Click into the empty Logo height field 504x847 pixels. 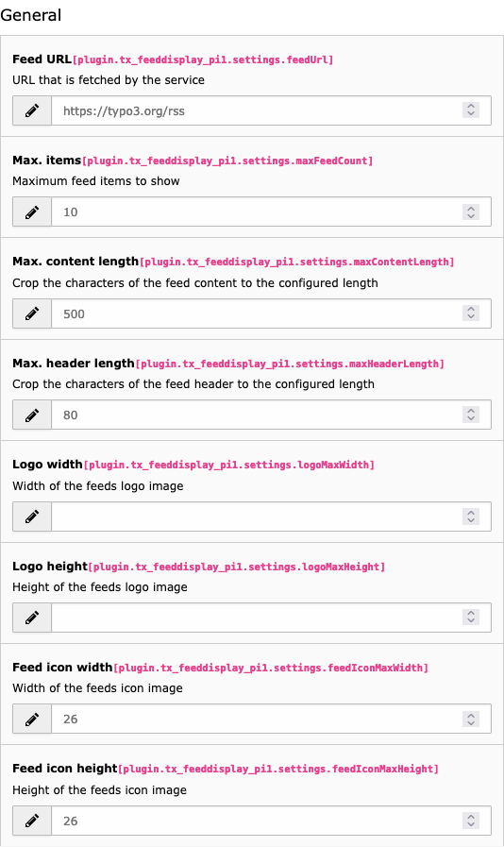point(271,618)
